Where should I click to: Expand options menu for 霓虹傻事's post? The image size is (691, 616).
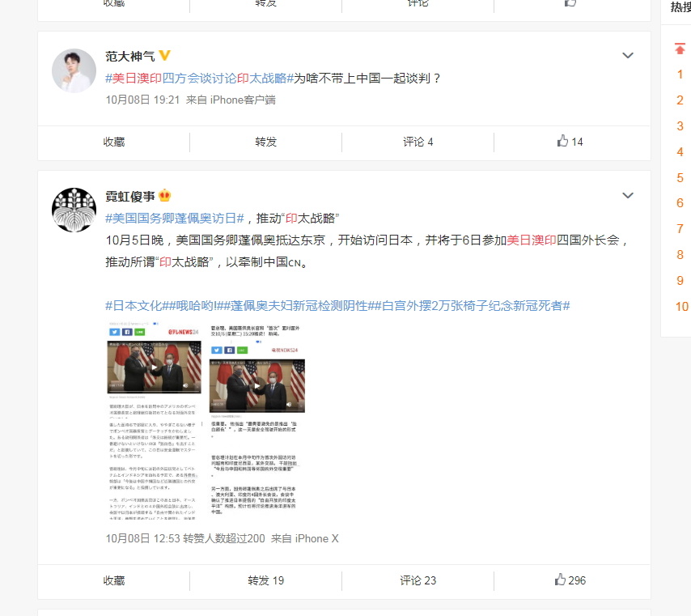628,195
